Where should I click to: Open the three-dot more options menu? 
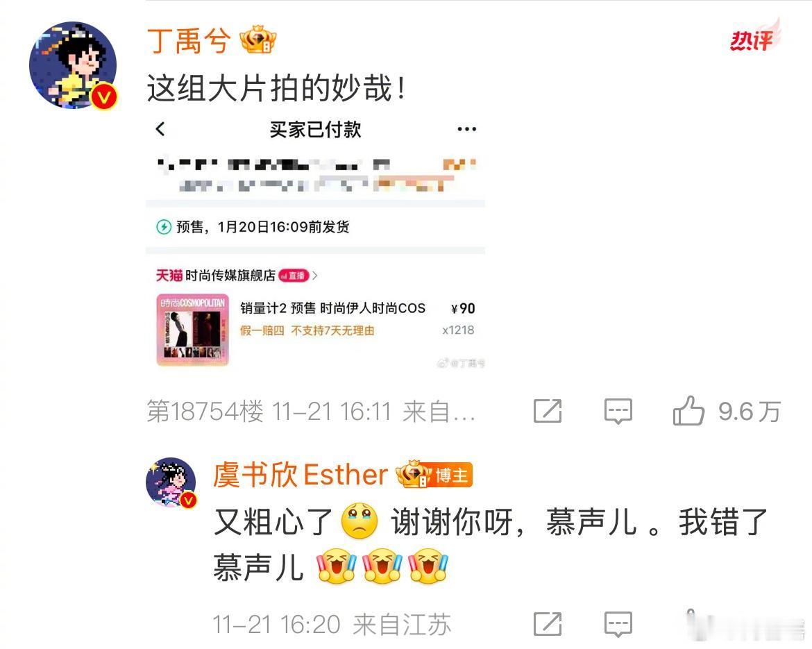coord(466,129)
